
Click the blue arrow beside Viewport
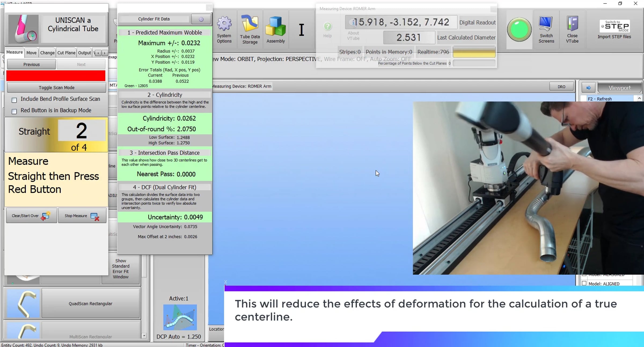click(x=588, y=88)
